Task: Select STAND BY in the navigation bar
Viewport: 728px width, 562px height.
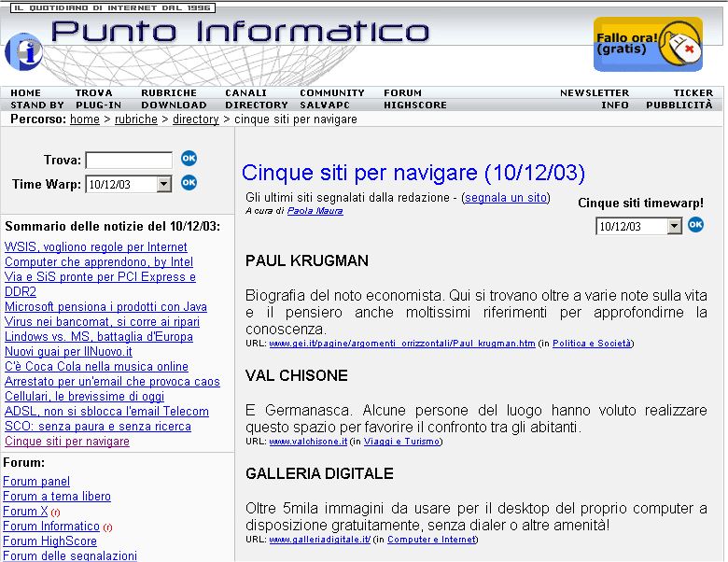Action: pos(37,105)
